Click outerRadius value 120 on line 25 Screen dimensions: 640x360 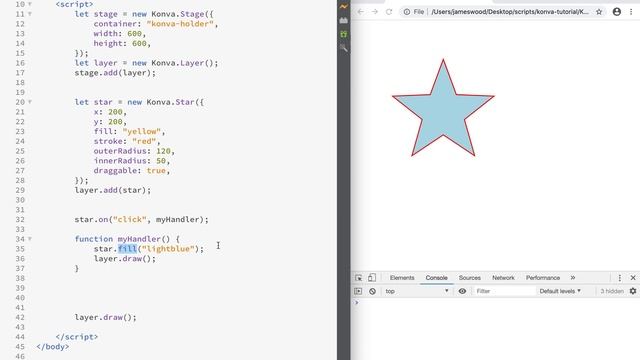pyautogui.click(x=163, y=151)
